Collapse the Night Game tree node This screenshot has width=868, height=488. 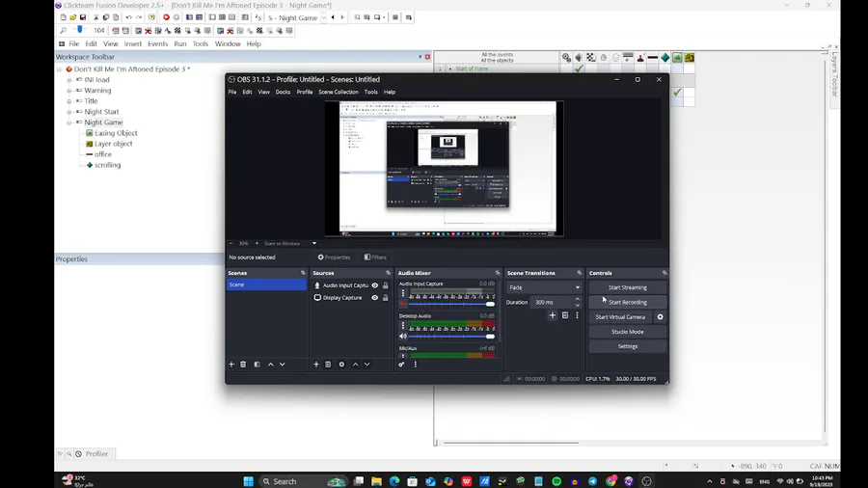[69, 122]
